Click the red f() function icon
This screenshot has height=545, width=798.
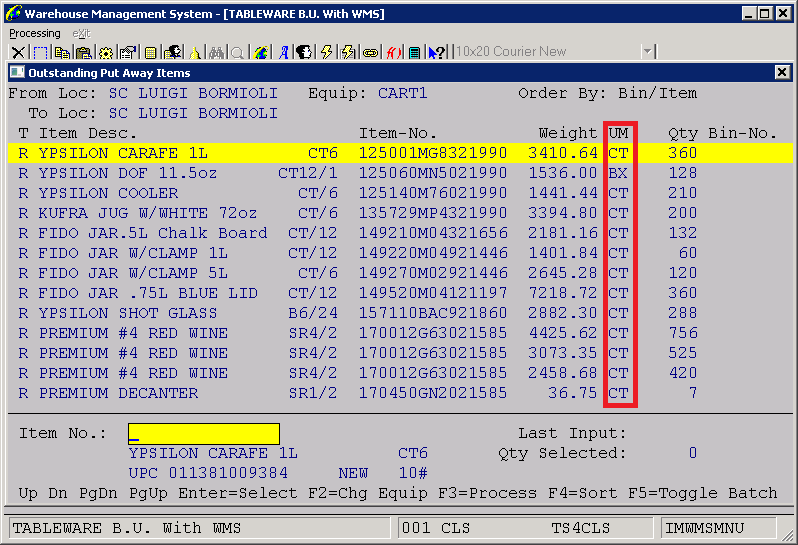click(393, 52)
